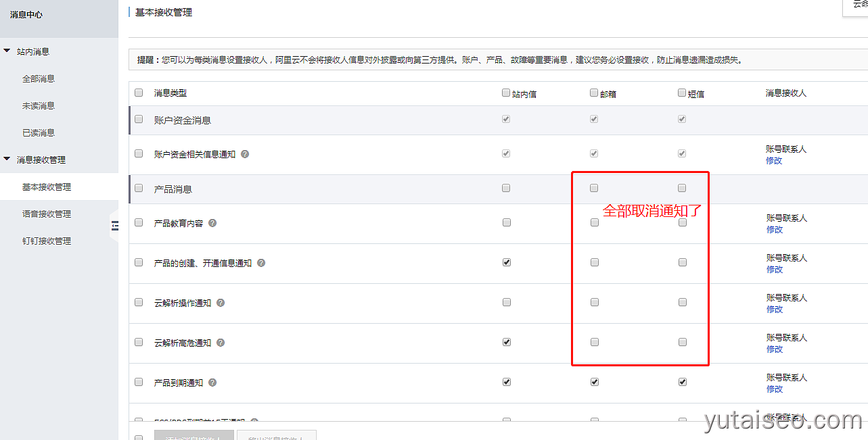Select the 云解析操作通知 row checkbox
This screenshot has height=440, width=868.
pos(139,302)
